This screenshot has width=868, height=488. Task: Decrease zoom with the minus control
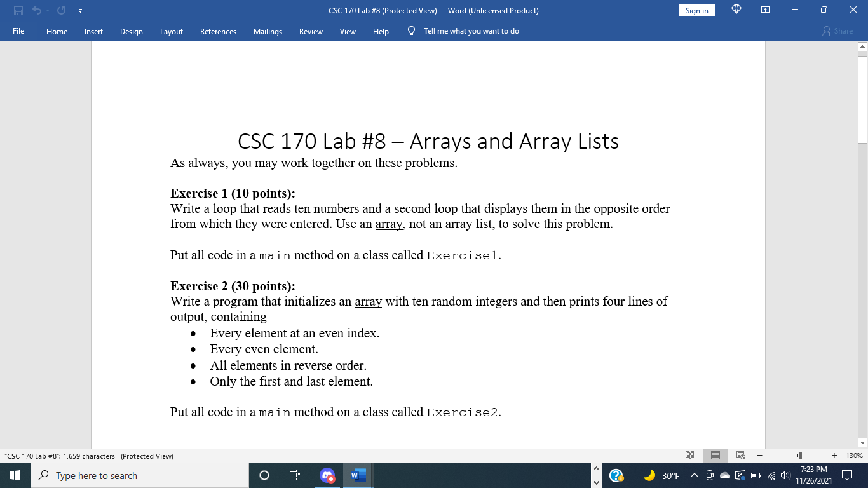pyautogui.click(x=761, y=456)
